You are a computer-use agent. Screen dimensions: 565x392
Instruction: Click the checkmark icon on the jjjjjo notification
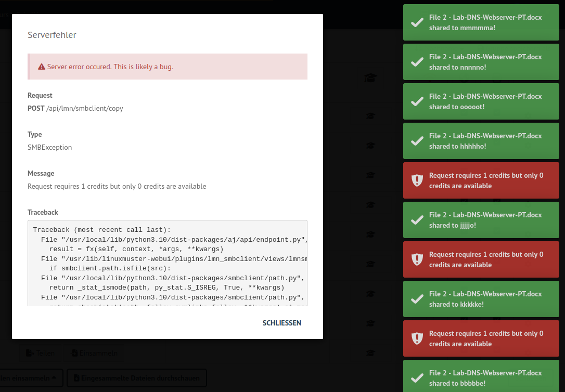point(417,220)
